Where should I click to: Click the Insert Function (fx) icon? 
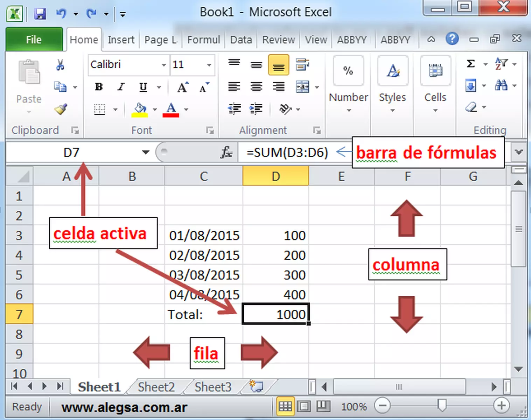point(226,152)
